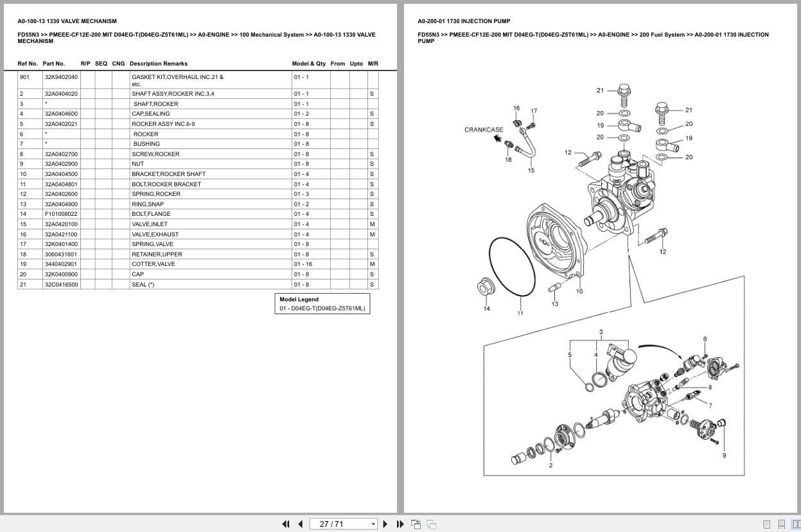Click VALVE,EXHAUST description
This screenshot has width=801, height=532.
point(155,235)
